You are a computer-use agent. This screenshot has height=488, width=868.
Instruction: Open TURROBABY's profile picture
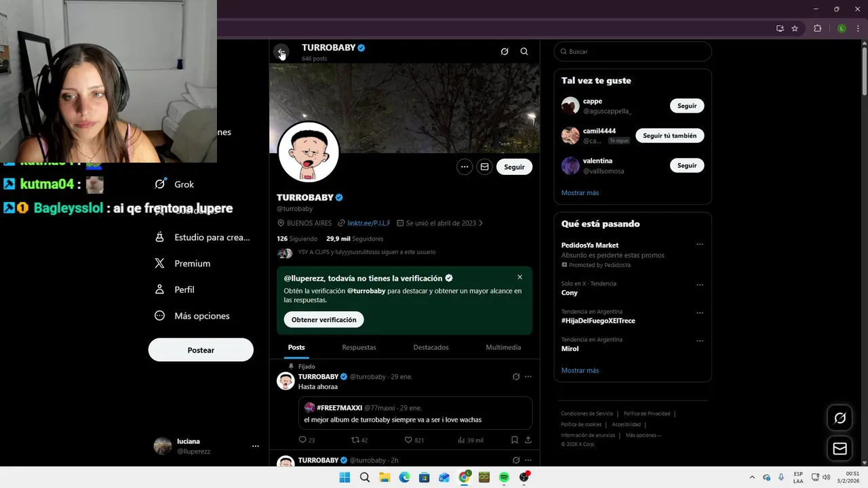pyautogui.click(x=309, y=152)
